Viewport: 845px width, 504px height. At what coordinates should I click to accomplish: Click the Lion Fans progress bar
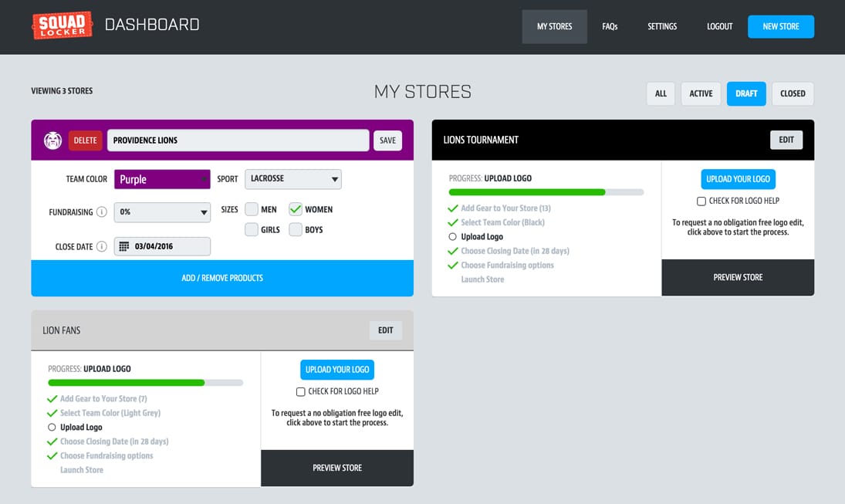(146, 383)
